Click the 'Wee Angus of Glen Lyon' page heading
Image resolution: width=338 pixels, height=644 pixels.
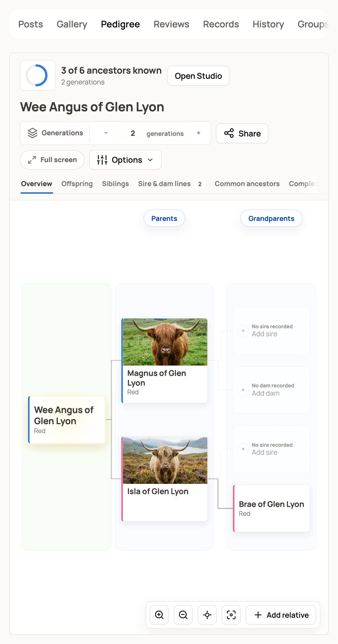pos(92,107)
